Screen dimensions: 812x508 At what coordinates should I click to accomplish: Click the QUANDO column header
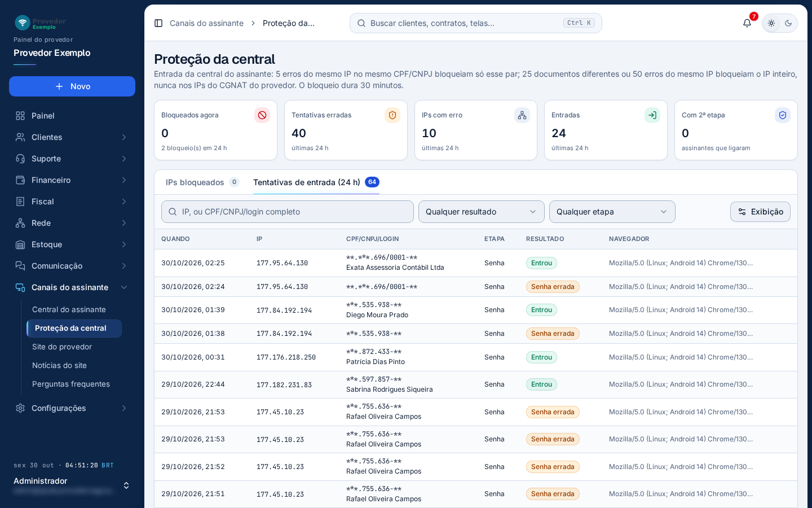(175, 239)
